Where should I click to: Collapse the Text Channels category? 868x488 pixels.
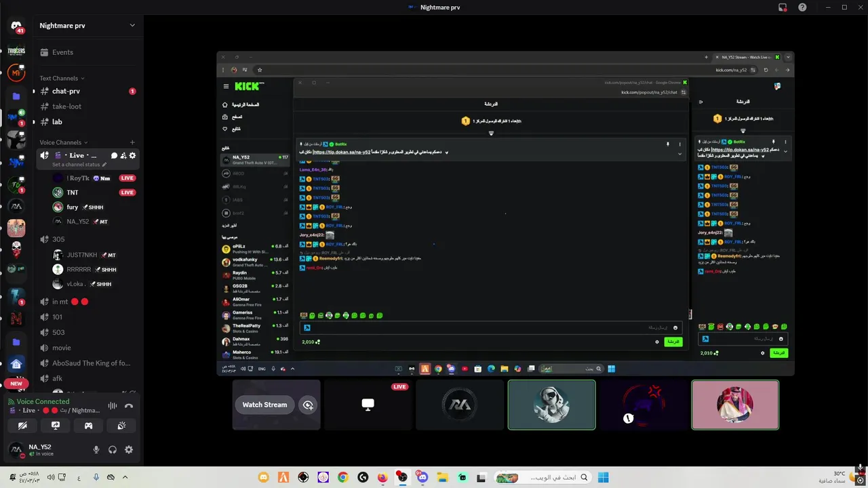62,78
